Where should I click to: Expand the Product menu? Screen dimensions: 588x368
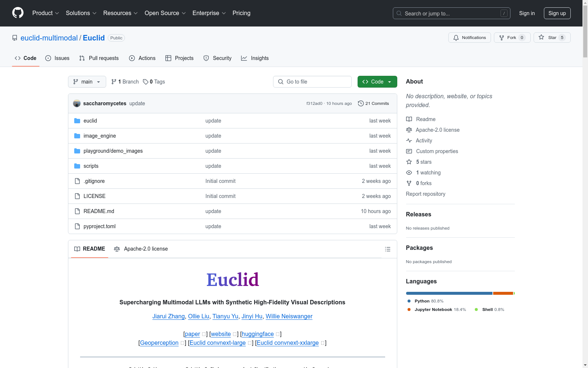(46, 13)
